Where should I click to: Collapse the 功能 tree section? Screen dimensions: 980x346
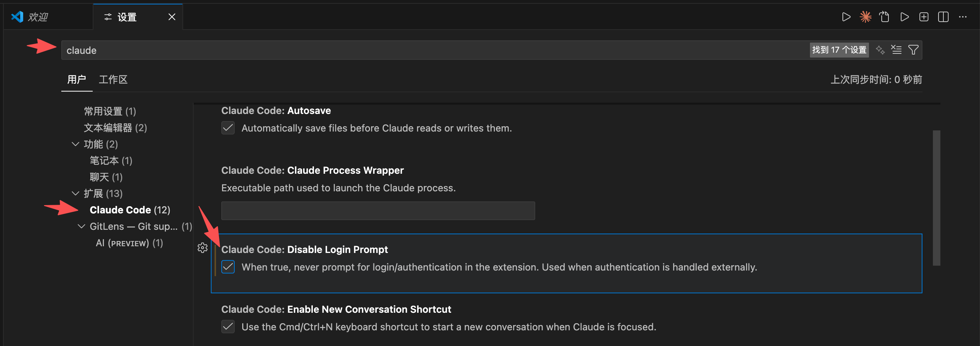tap(75, 144)
